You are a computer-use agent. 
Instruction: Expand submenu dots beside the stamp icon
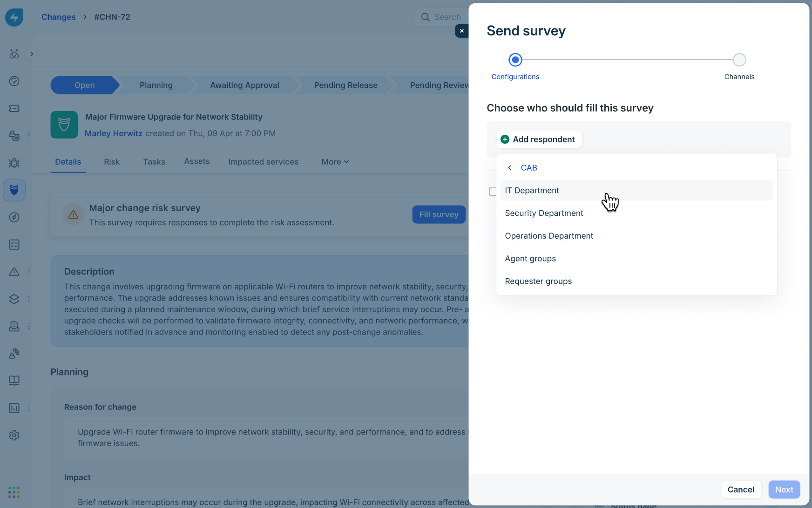(29, 327)
